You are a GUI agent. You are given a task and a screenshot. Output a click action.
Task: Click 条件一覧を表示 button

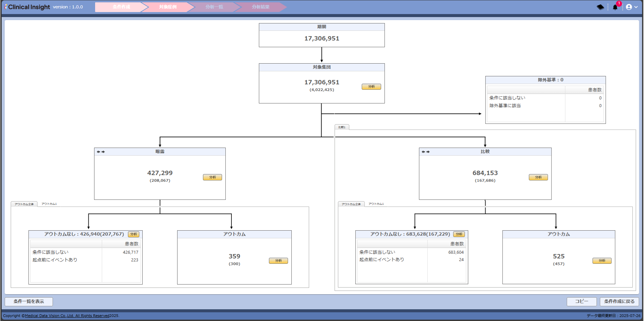29,302
